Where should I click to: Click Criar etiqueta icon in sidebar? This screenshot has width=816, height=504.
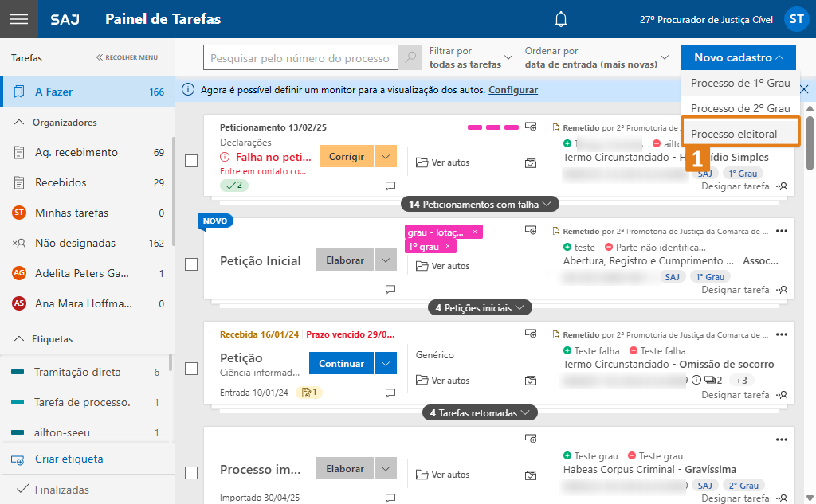click(x=18, y=459)
